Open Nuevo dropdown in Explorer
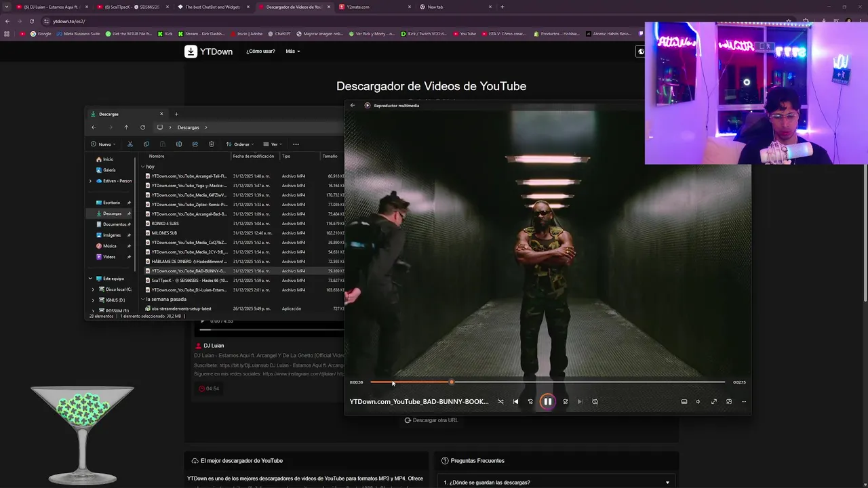This screenshot has width=868, height=488. [x=103, y=144]
